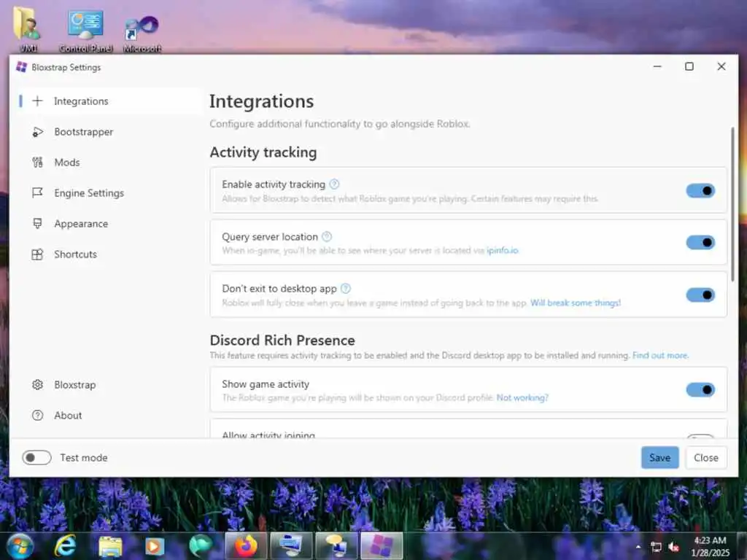Click the Activity tracking heading

coord(263,152)
